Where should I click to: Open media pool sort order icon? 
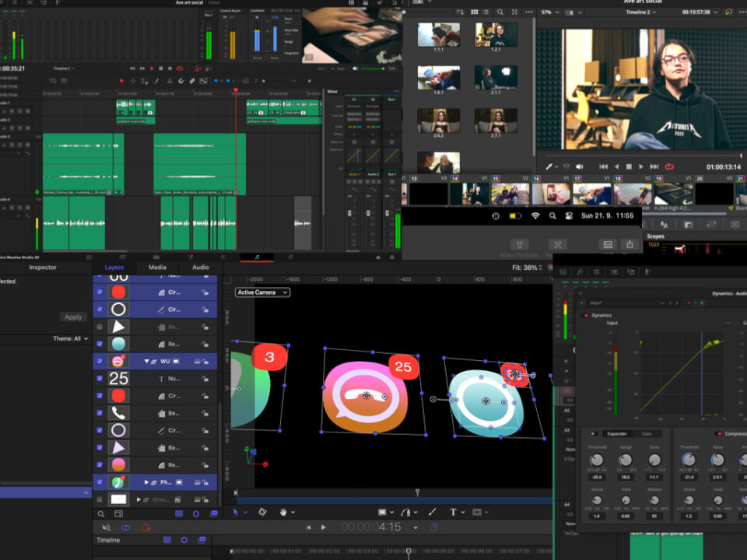[x=460, y=12]
